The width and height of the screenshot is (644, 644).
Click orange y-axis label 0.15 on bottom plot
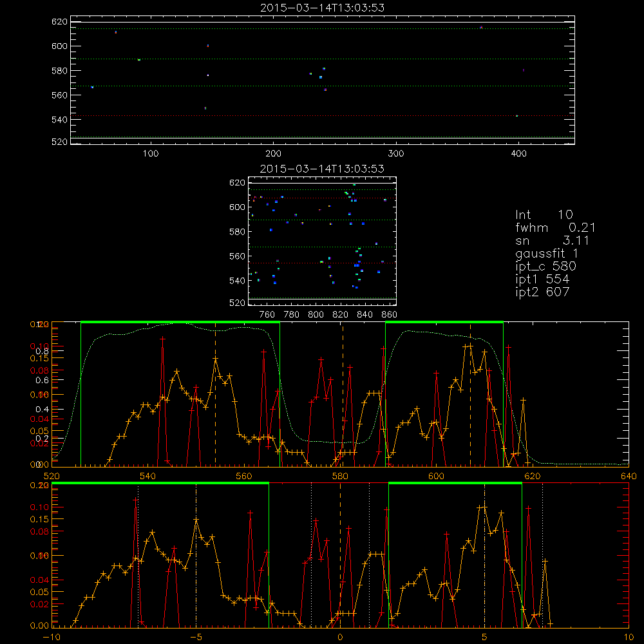(x=40, y=519)
